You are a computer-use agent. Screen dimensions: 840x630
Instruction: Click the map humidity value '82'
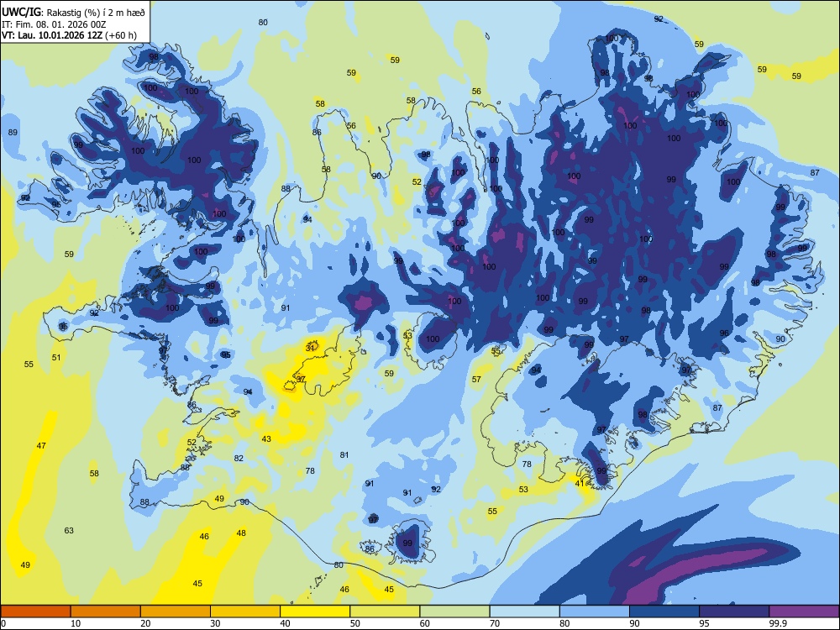pyautogui.click(x=239, y=458)
